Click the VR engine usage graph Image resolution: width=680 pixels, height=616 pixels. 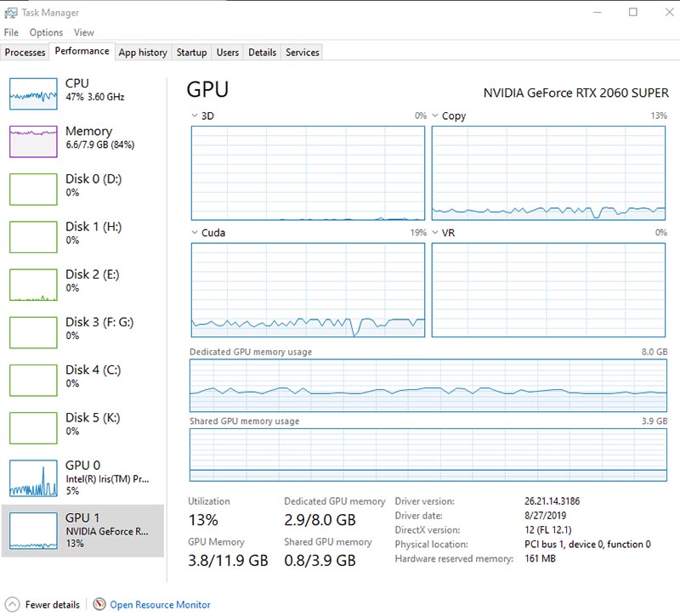[548, 290]
